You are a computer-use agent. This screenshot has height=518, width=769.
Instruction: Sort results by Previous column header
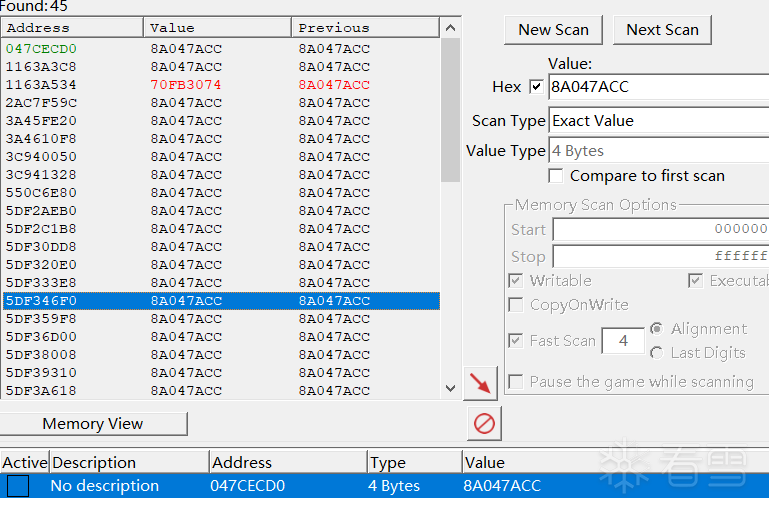(x=365, y=27)
